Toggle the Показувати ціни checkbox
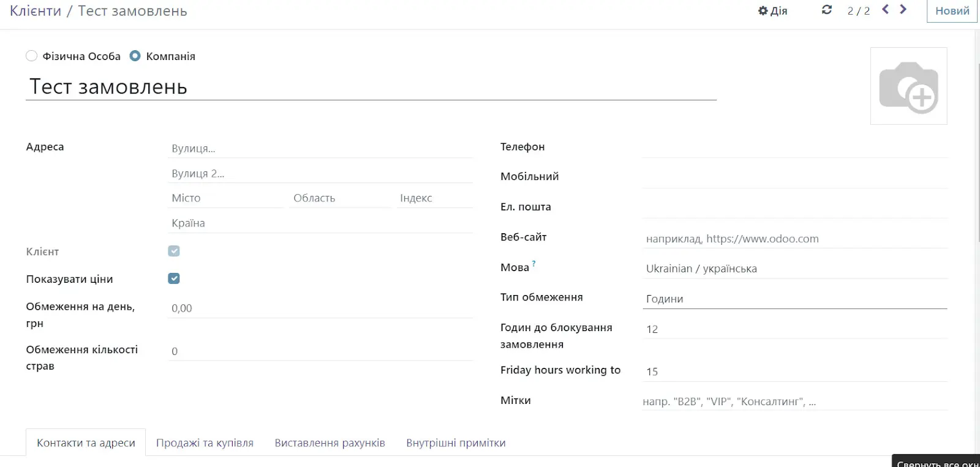Viewport: 980px width, 467px height. 174,278
